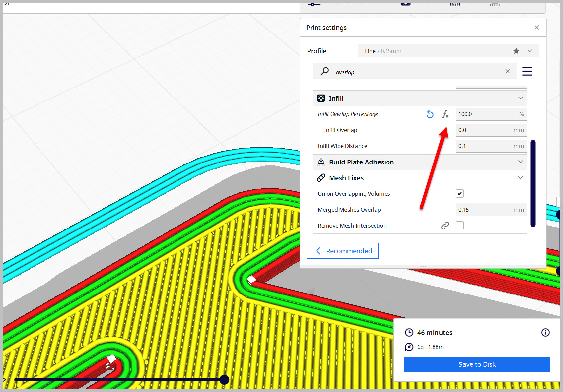Click the Mesh Fixes chain icon

[321, 178]
